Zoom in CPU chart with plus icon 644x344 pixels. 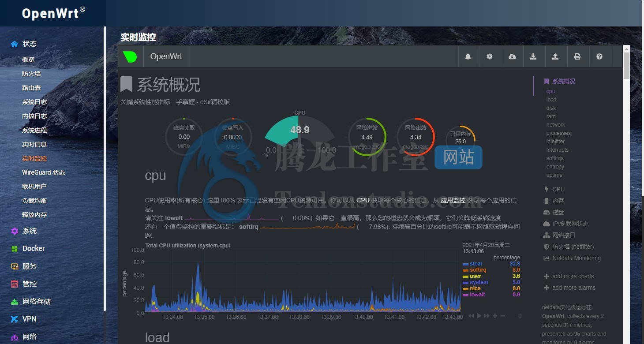tap(495, 316)
